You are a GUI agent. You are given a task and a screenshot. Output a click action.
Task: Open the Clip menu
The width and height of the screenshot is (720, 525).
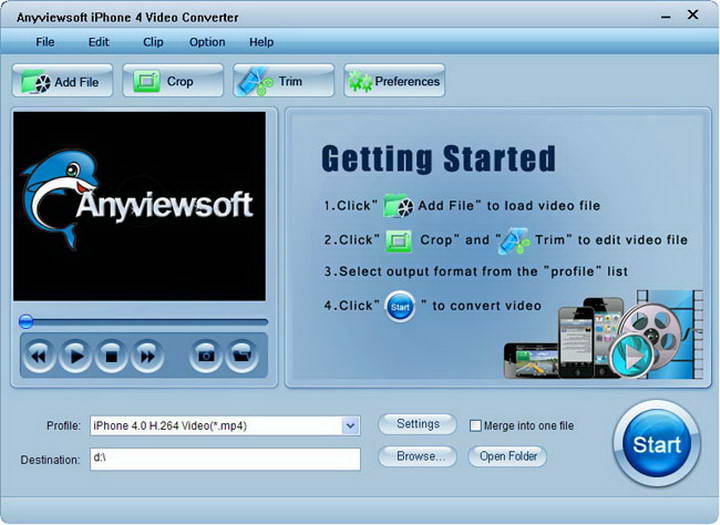(153, 42)
